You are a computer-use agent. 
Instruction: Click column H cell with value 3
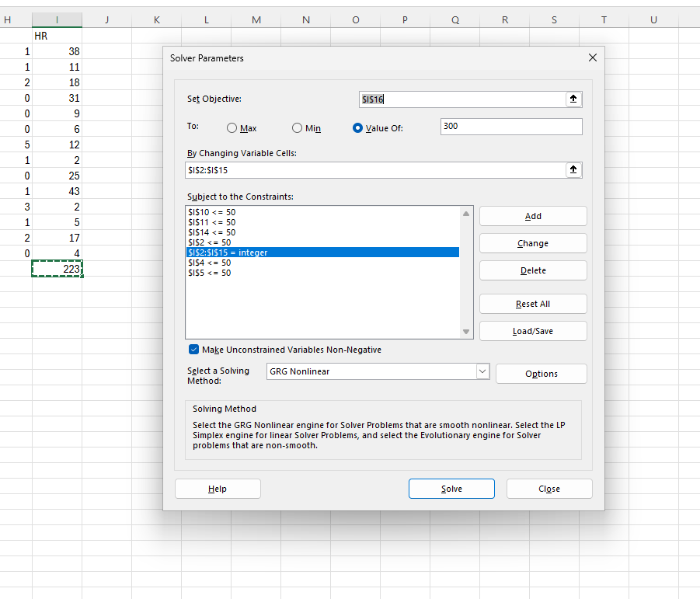click(16, 207)
